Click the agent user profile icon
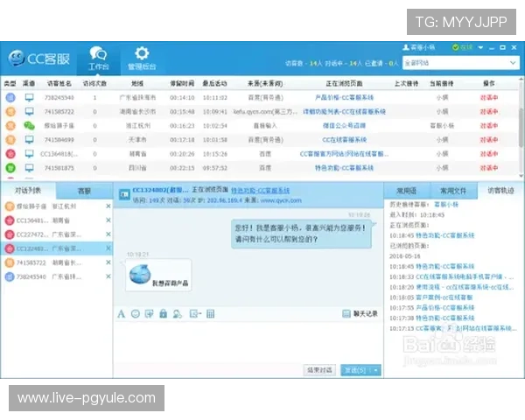 (406, 47)
